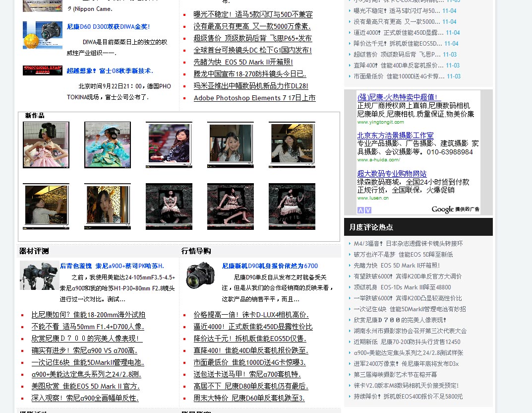Open the fourth thumbnail in second works row

coord(231,206)
